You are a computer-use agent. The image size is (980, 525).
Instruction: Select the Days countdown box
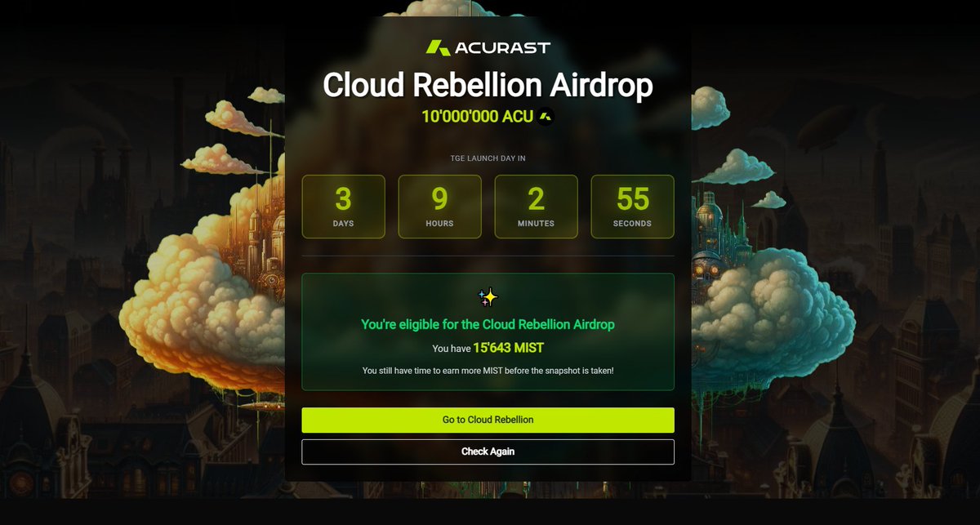343,207
